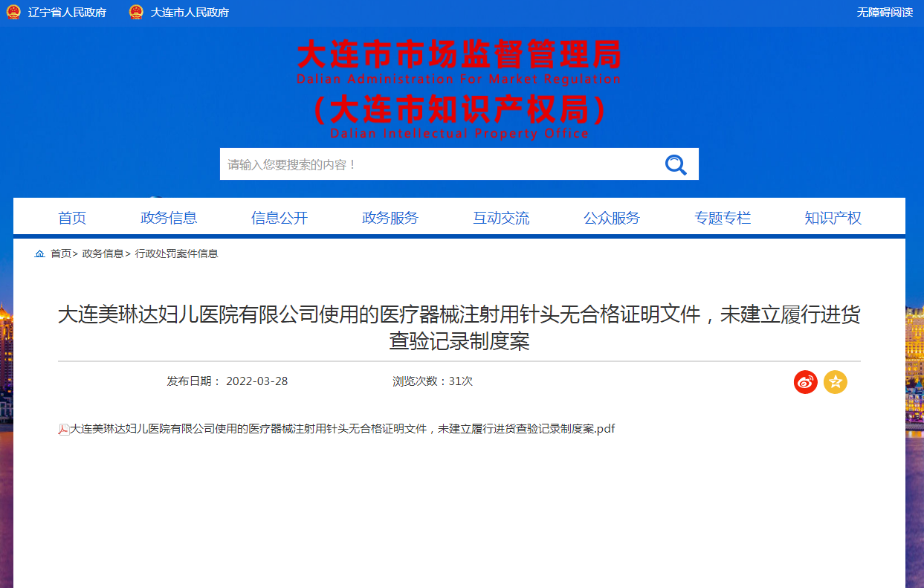Image resolution: width=924 pixels, height=588 pixels.
Task: Open 政务信息 navigation menu
Action: click(x=169, y=218)
